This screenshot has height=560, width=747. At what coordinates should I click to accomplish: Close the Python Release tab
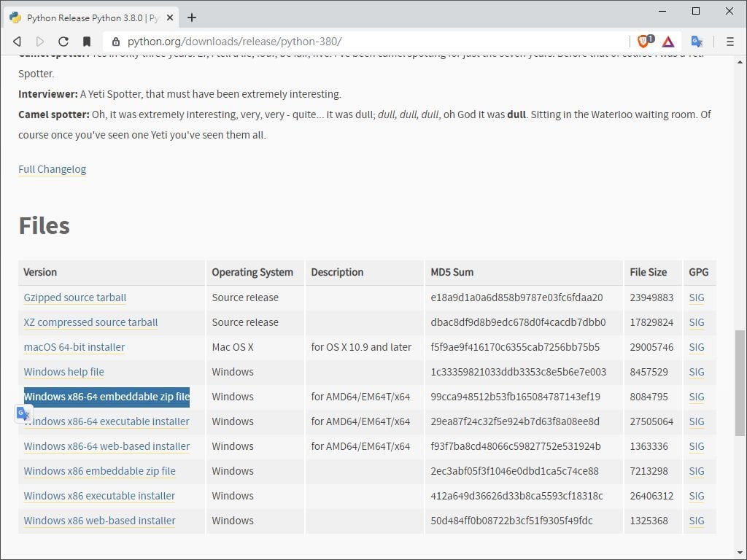pos(169,17)
